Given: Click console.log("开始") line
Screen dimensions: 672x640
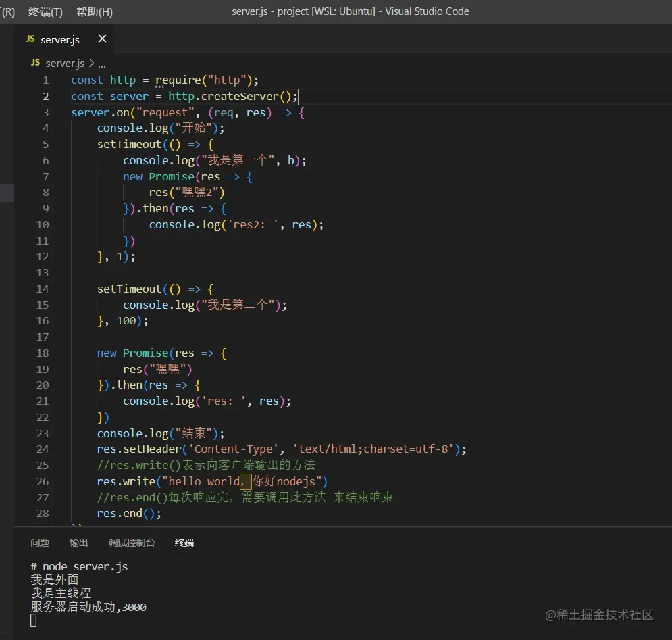Looking at the screenshot, I should point(161,128).
